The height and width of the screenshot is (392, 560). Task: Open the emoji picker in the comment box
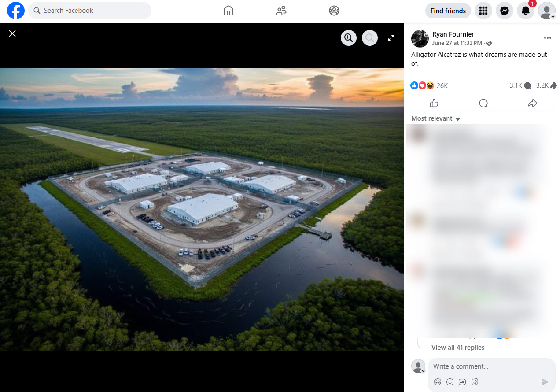450,382
